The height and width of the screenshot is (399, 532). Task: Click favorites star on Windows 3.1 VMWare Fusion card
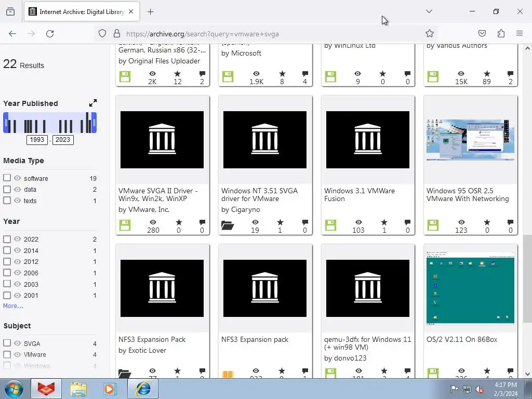click(384, 222)
